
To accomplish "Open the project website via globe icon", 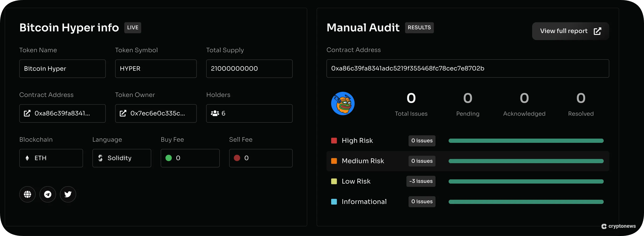I will [27, 194].
